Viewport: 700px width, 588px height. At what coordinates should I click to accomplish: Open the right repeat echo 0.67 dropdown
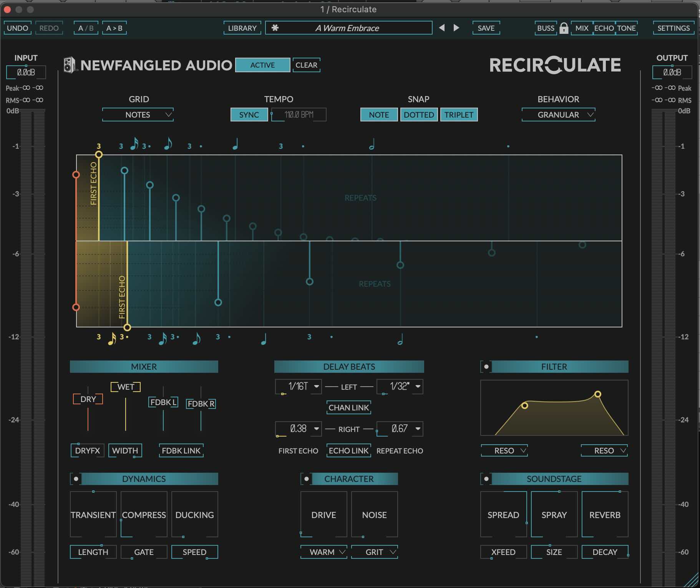tap(400, 429)
